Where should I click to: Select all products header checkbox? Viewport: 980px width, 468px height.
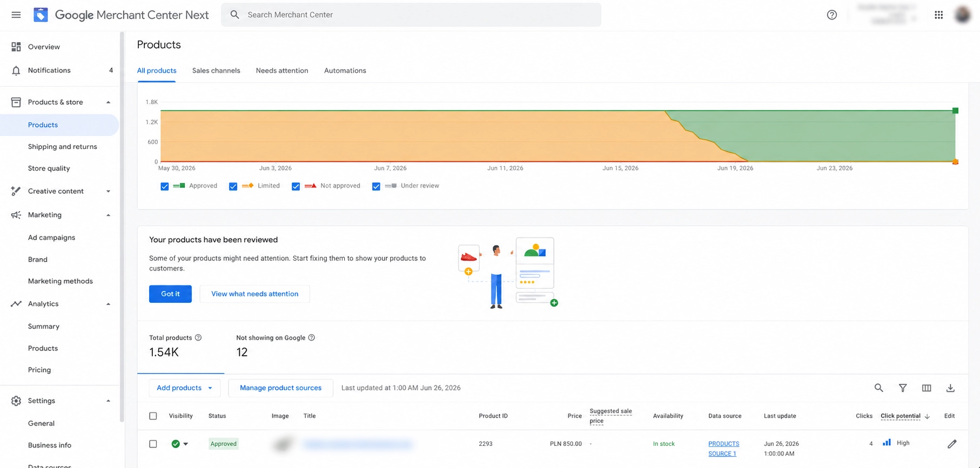[x=153, y=416]
